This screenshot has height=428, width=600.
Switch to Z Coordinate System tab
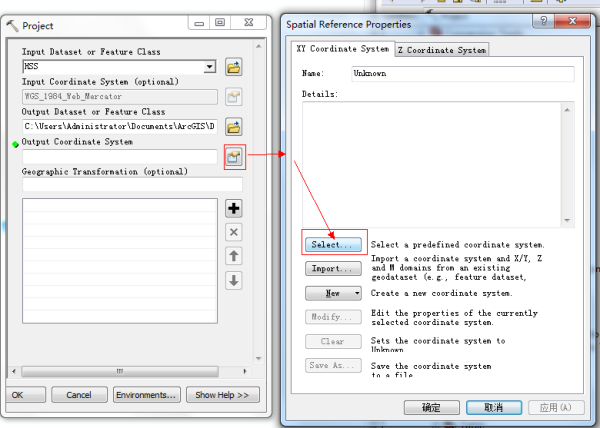pos(442,50)
